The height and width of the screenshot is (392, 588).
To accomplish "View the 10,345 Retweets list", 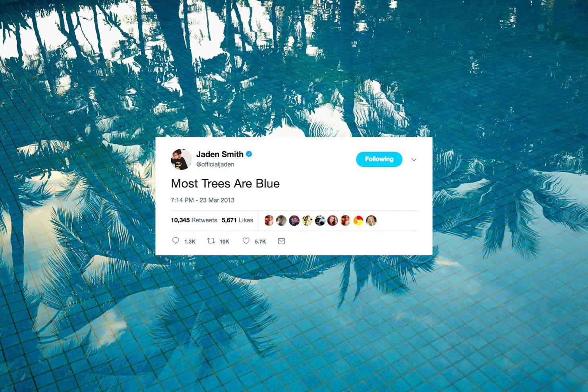I will (194, 220).
